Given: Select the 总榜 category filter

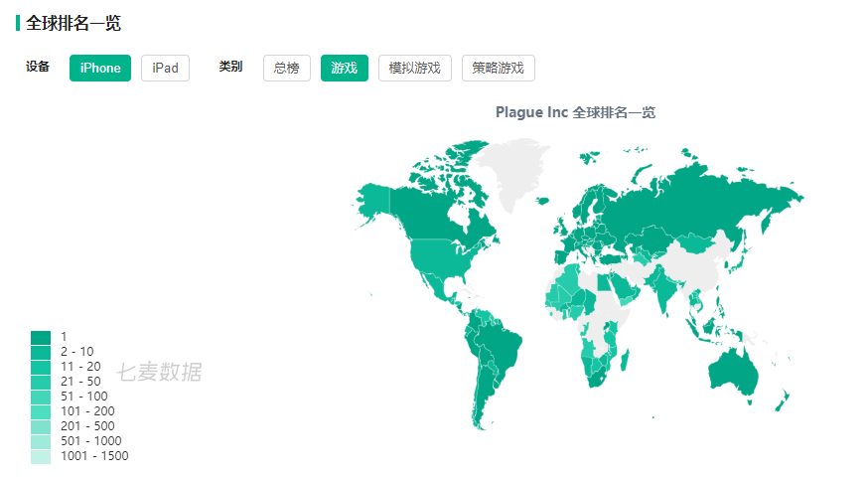Looking at the screenshot, I should pos(286,68).
